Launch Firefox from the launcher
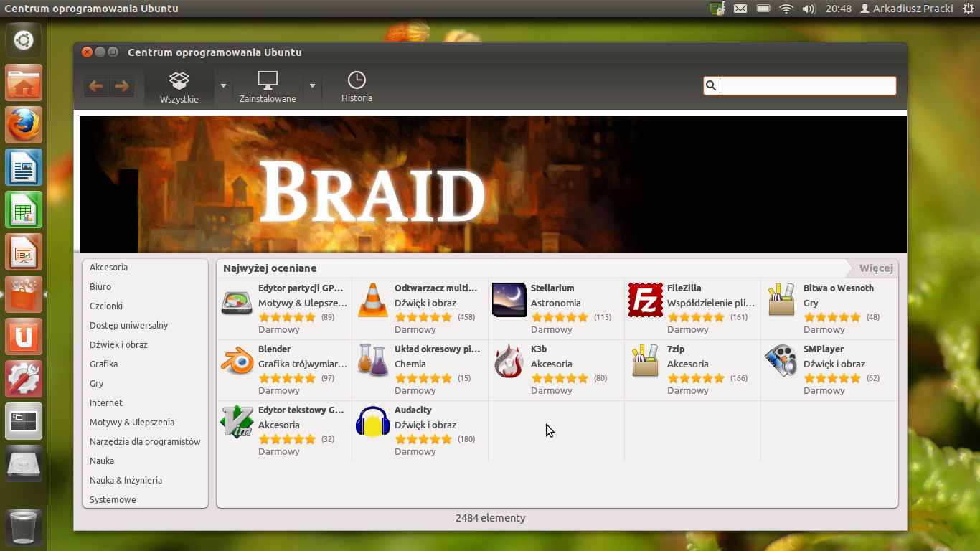 pyautogui.click(x=24, y=125)
